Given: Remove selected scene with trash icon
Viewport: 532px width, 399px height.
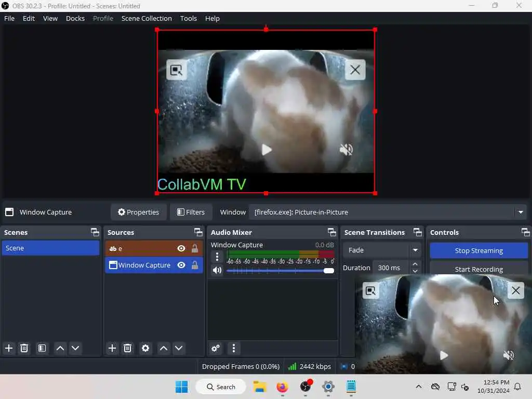Looking at the screenshot, I should click(x=24, y=348).
